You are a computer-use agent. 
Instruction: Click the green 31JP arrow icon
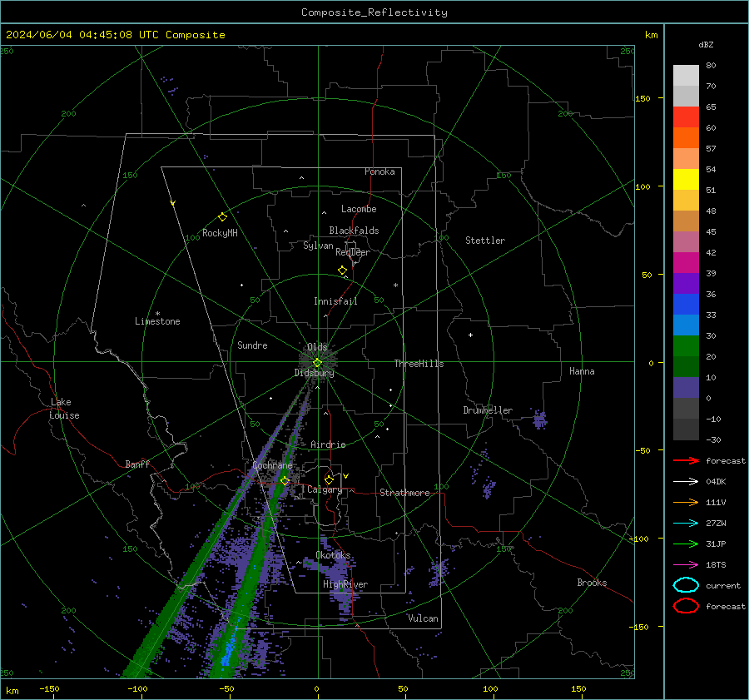(x=686, y=544)
